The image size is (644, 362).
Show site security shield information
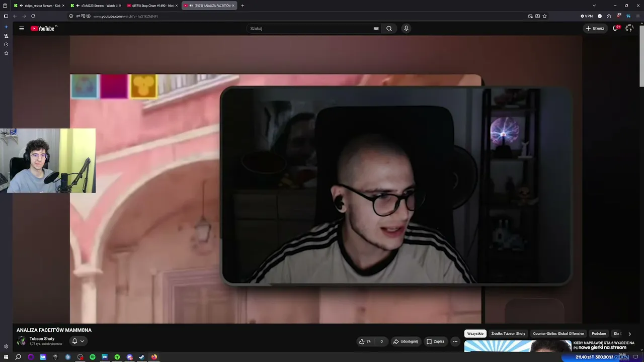[71, 16]
